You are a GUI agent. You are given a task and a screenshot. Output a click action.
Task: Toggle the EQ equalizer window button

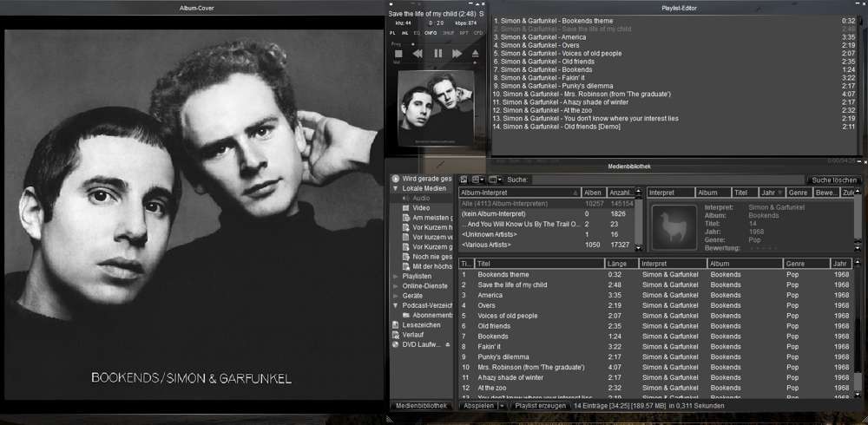417,33
